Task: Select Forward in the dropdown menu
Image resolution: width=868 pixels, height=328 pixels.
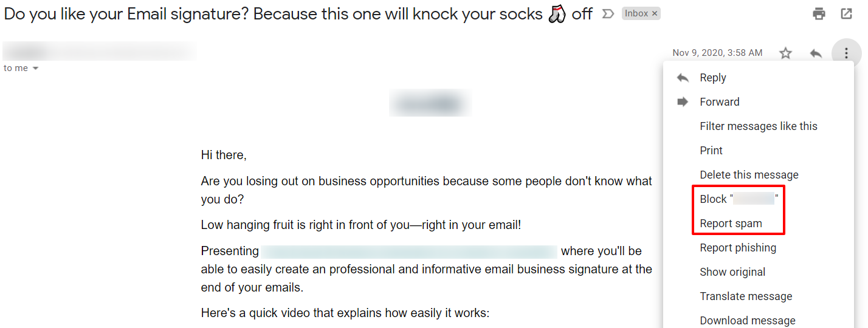Action: [x=719, y=102]
